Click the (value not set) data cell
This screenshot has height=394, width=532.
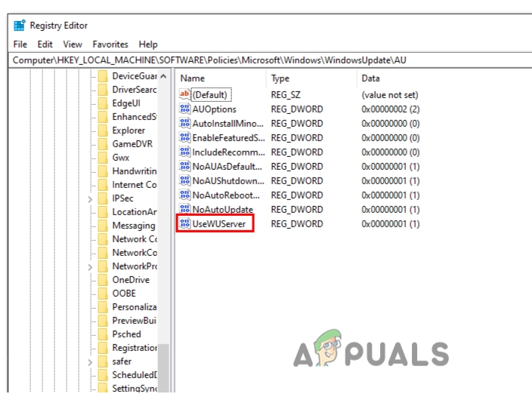(390, 95)
